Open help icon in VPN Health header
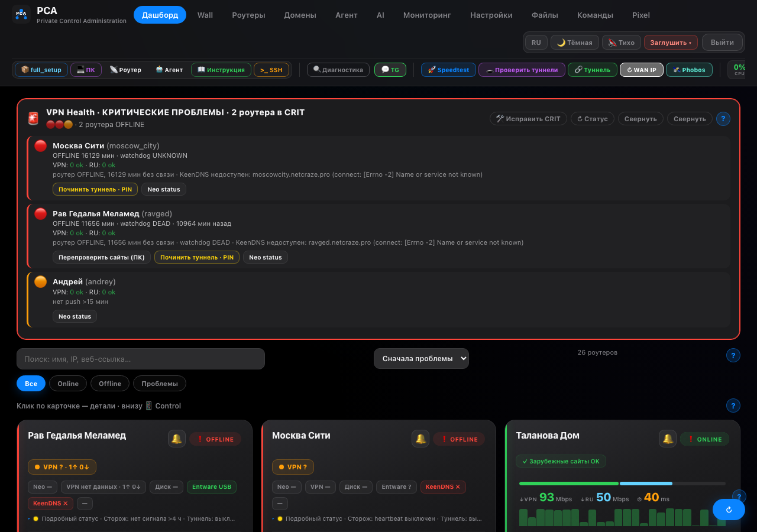This screenshot has width=757, height=532. pos(723,119)
